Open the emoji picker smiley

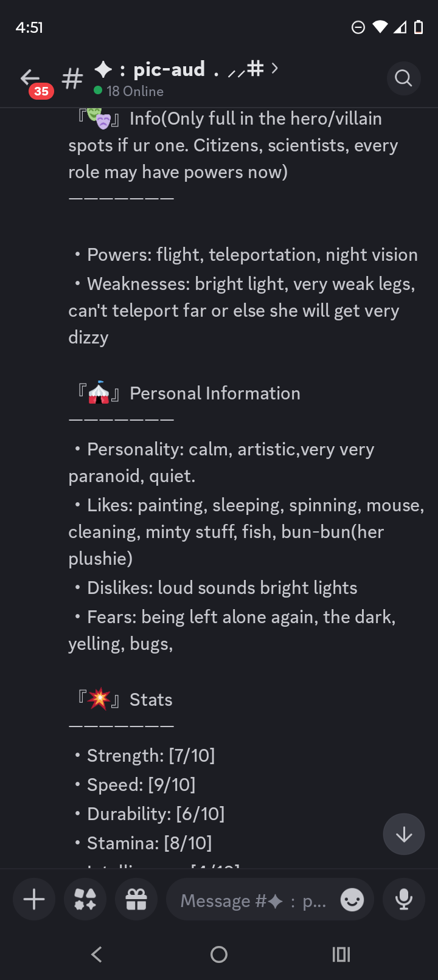[x=352, y=899]
